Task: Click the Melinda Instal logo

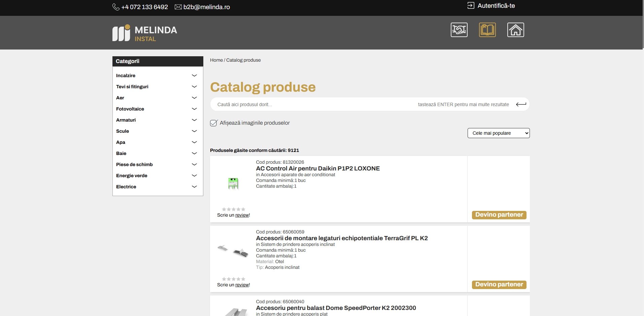Action: click(145, 33)
